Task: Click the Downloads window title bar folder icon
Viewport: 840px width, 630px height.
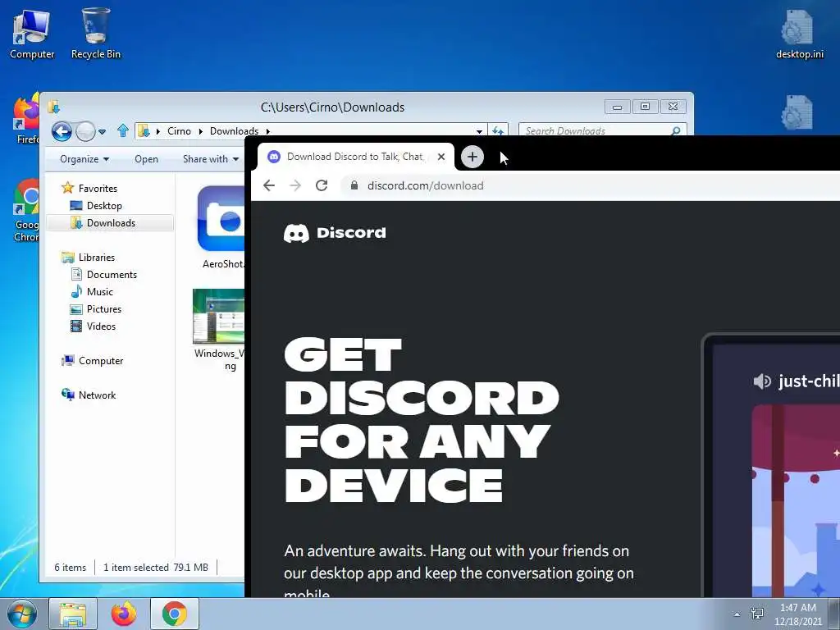Action: pos(53,107)
